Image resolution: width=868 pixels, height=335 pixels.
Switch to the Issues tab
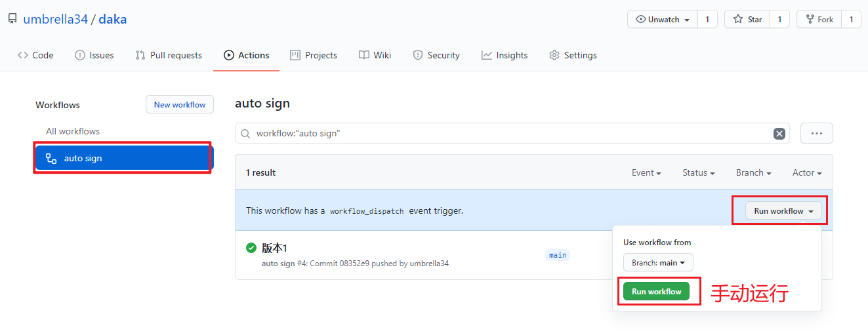[x=94, y=55]
